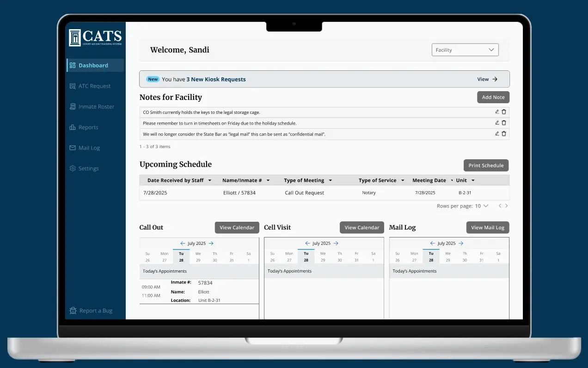Screen dimensions: 588x368
Task: Go to next month in Mail Log calendar
Action: 461,243
